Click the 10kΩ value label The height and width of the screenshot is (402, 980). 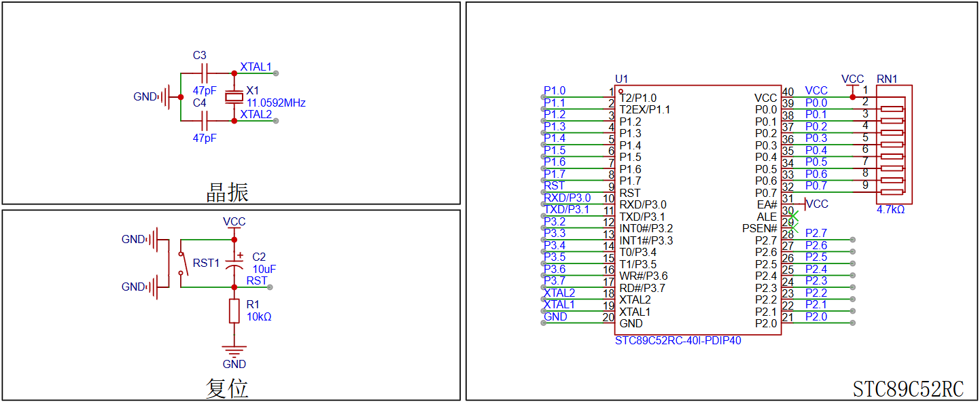coord(259,316)
